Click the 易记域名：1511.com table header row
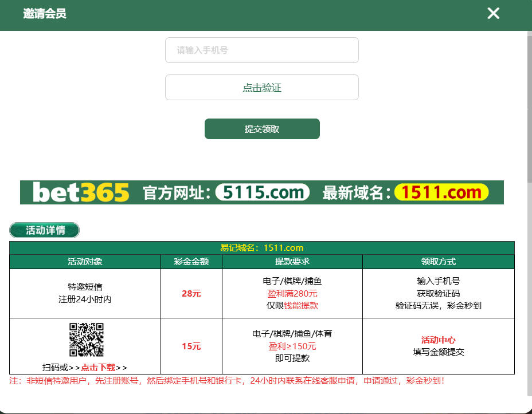 pyautogui.click(x=261, y=248)
